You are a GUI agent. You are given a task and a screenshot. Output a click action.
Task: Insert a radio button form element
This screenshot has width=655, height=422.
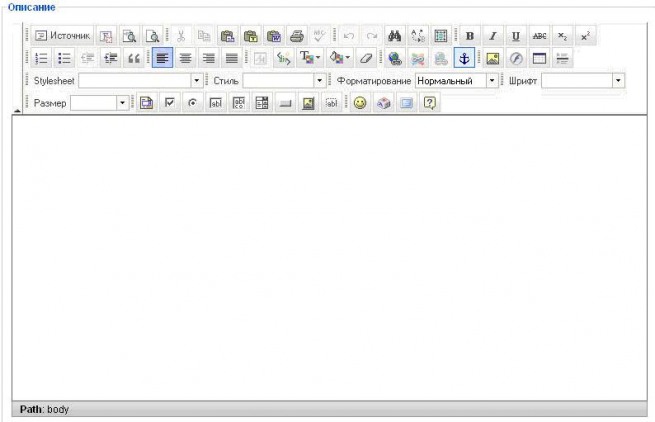click(192, 103)
